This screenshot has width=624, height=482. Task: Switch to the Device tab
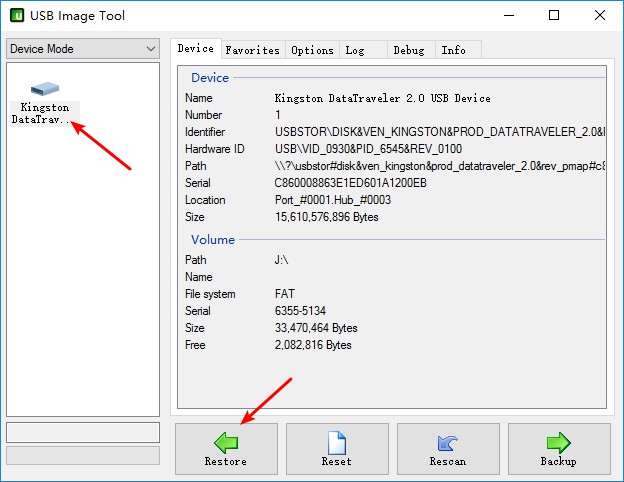pyautogui.click(x=196, y=49)
